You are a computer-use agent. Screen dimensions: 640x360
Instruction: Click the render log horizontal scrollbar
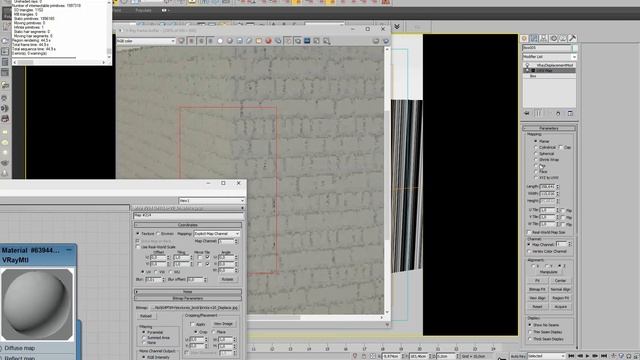(60, 62)
